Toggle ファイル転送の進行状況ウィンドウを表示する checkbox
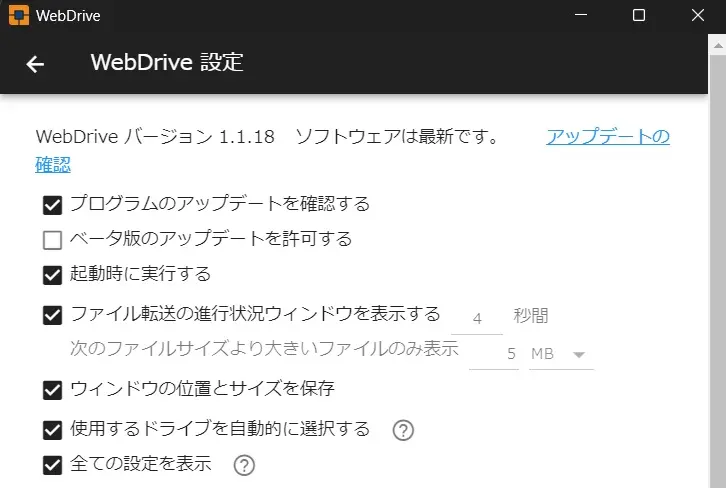726x488 pixels. [52, 315]
